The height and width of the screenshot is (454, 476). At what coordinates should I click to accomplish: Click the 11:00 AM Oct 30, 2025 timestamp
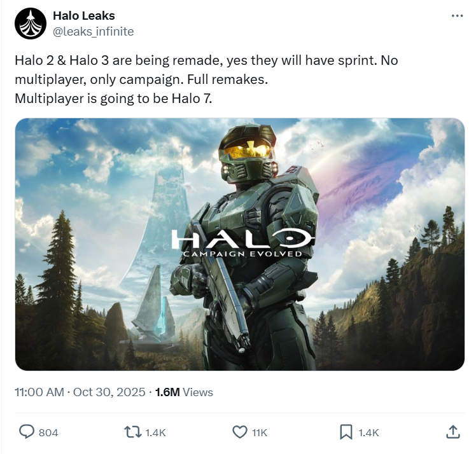coord(80,392)
